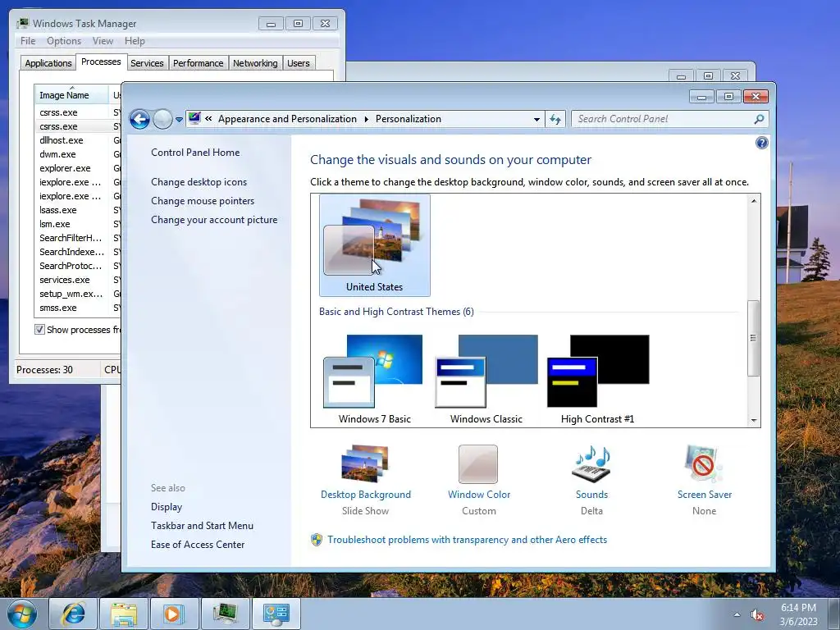Click Troubleshoot problems with transparency link
Viewport: 840px width, 630px height.
[x=467, y=540]
